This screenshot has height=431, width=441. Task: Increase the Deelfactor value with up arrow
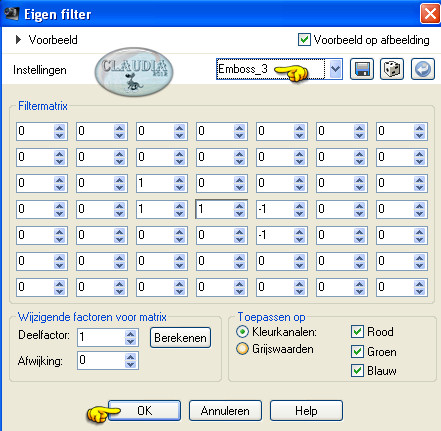[x=131, y=334]
